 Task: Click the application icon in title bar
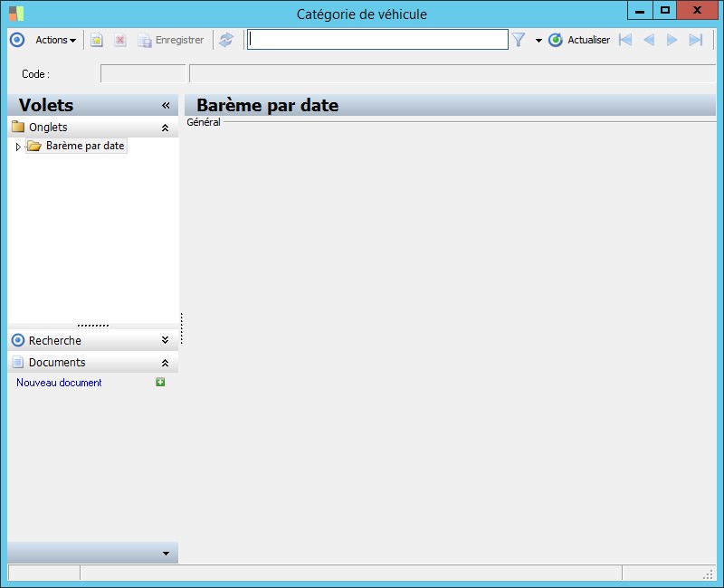pos(16,14)
